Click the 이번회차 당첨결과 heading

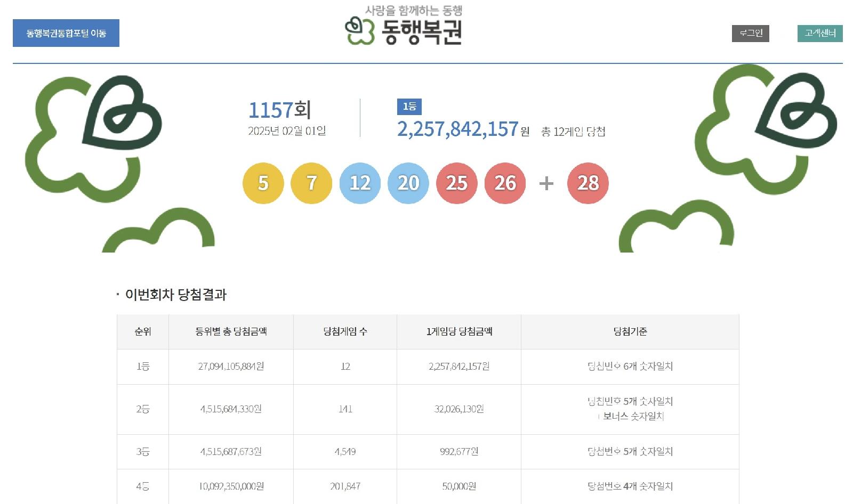[176, 295]
